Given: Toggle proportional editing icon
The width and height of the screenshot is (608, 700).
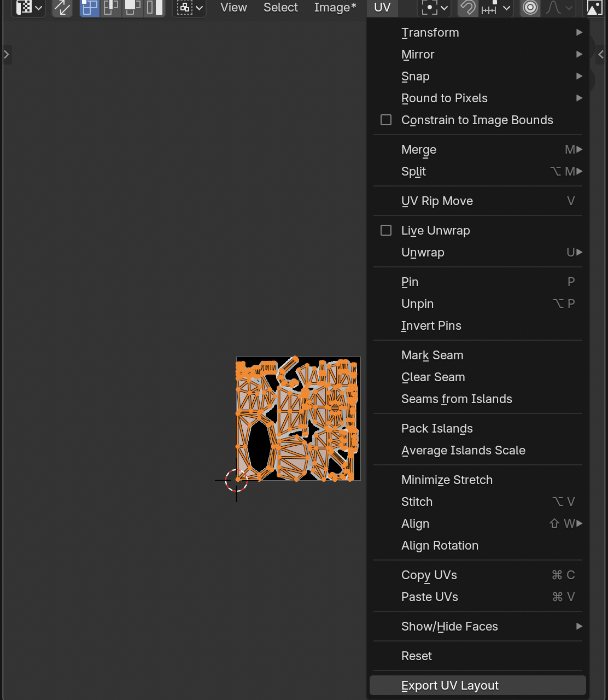Looking at the screenshot, I should click(x=530, y=8).
